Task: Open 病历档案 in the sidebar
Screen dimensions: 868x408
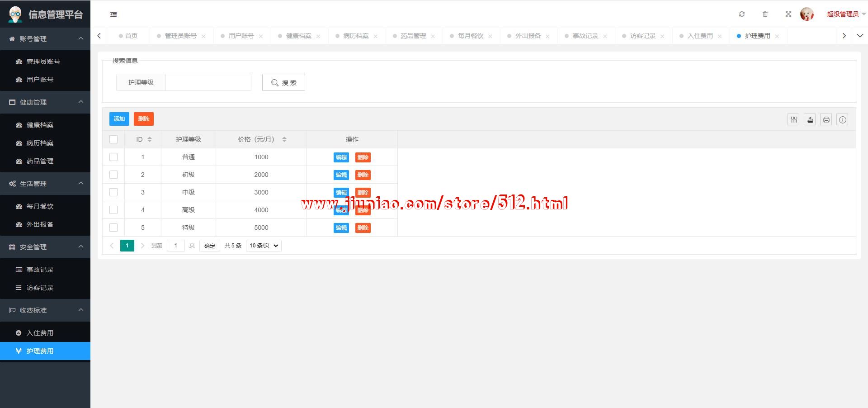Action: pyautogui.click(x=45, y=143)
